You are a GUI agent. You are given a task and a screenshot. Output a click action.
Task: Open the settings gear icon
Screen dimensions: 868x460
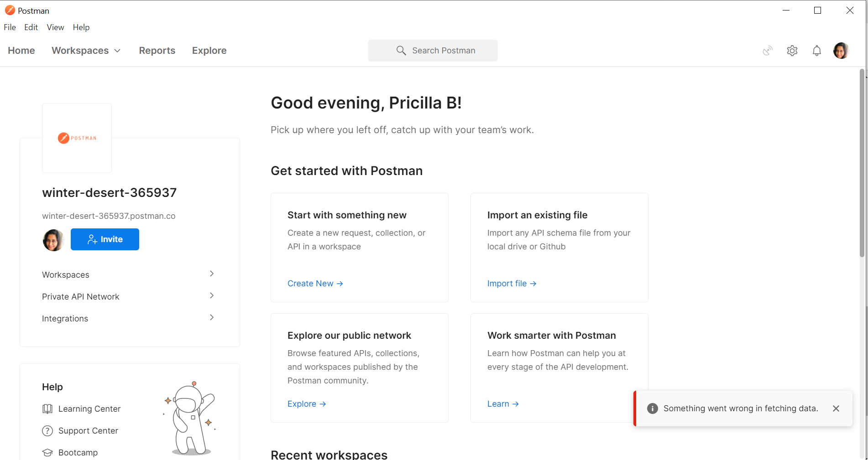pyautogui.click(x=792, y=51)
